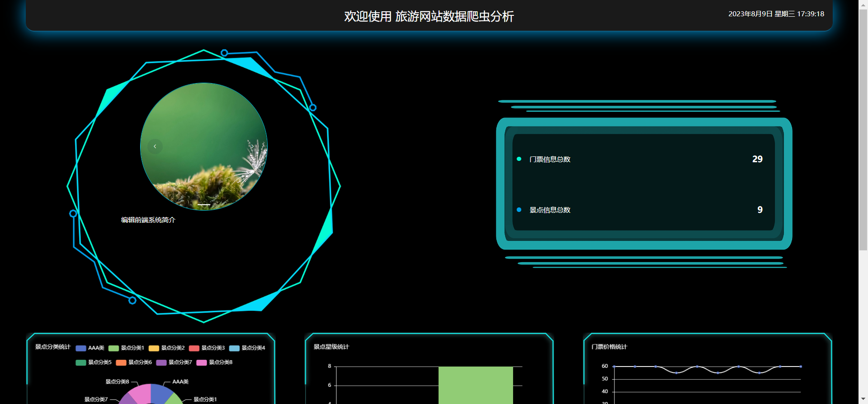Click the value 9 for attractions
This screenshot has height=404, width=868.
pos(760,210)
